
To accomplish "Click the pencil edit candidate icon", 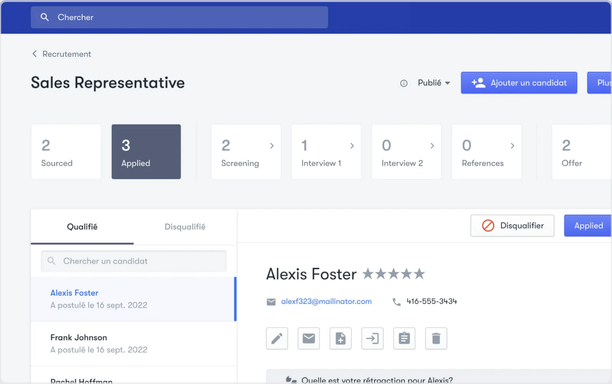I will (277, 338).
